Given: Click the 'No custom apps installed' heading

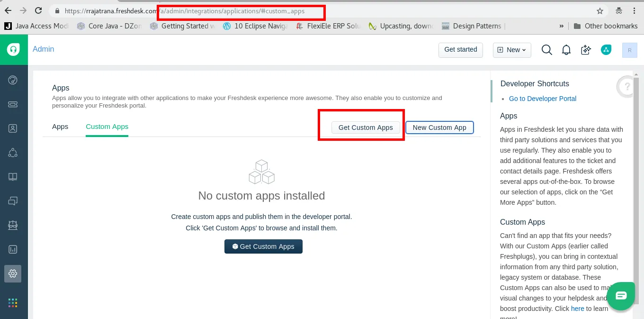Looking at the screenshot, I should (261, 196).
